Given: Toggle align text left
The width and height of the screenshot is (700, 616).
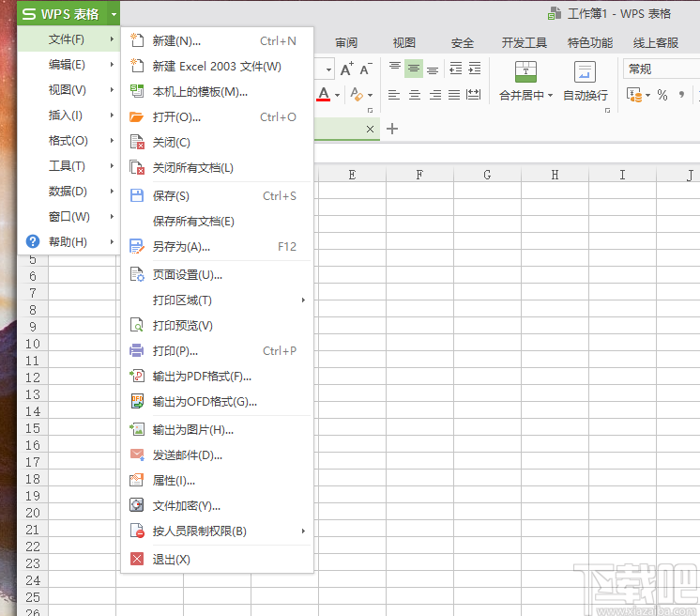Looking at the screenshot, I should click(394, 95).
